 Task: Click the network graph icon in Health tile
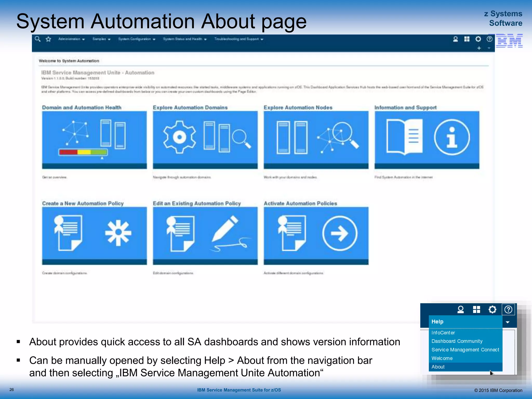(x=75, y=132)
